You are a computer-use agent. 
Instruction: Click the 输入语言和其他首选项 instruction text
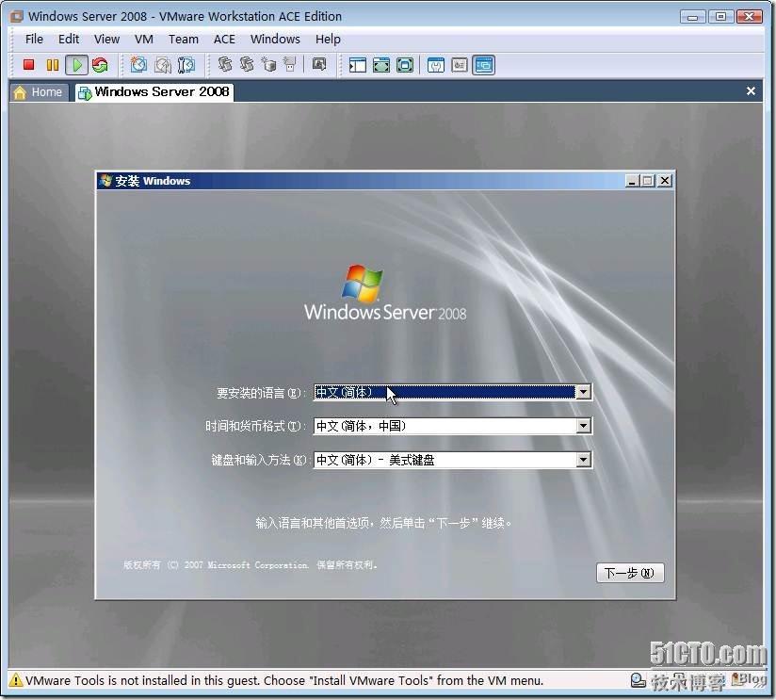[383, 523]
